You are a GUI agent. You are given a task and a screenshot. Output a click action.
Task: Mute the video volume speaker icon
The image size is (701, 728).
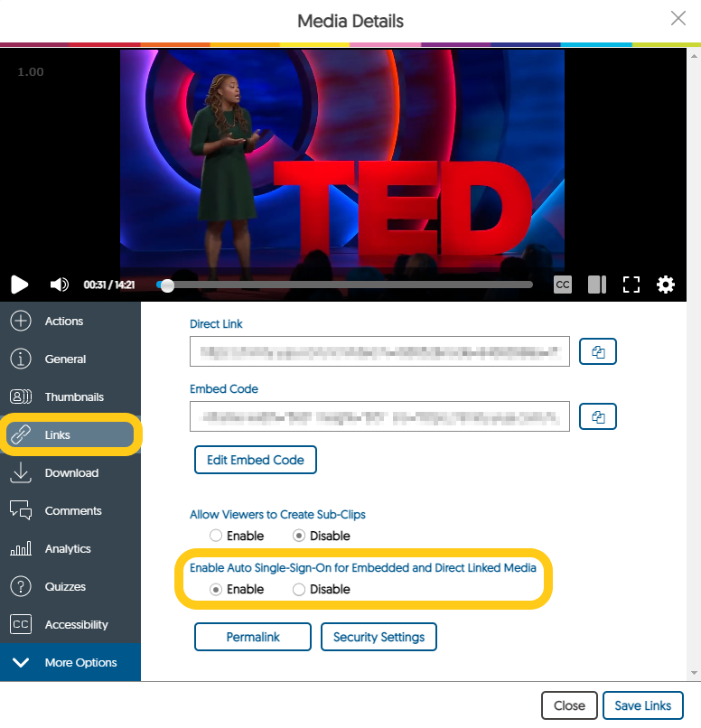pyautogui.click(x=60, y=285)
